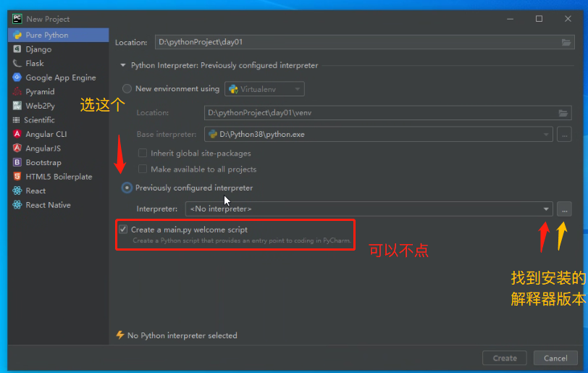This screenshot has width=588, height=373.
Task: Close the New Project dialog
Action: click(x=568, y=19)
